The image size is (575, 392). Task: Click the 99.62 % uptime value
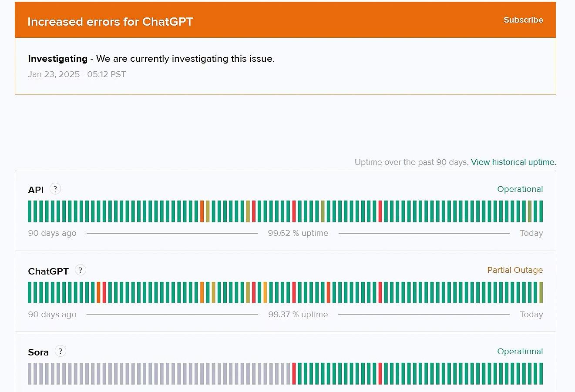298,233
